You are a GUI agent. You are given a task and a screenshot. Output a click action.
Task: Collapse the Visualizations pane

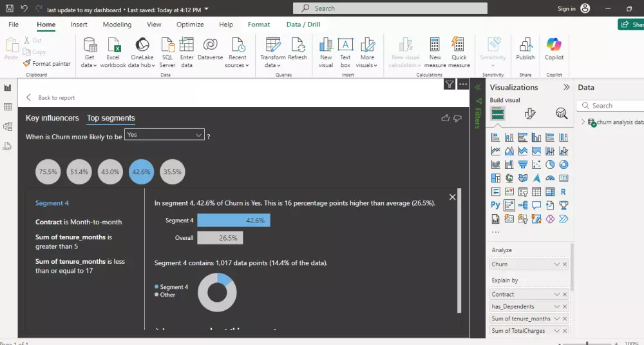[x=566, y=87]
